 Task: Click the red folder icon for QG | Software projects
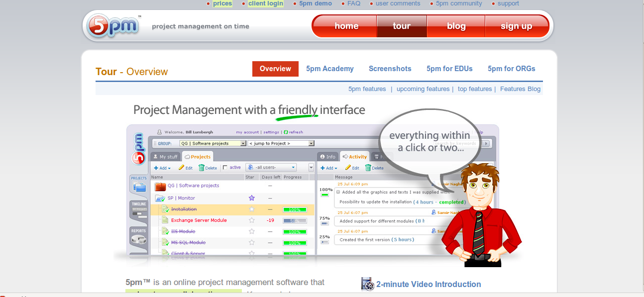pyautogui.click(x=160, y=186)
